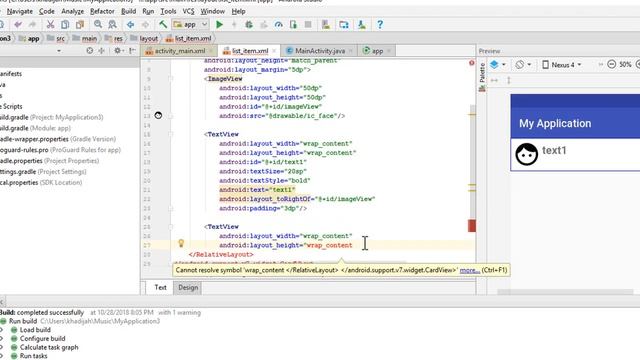Open the Palette side panel

[x=482, y=77]
